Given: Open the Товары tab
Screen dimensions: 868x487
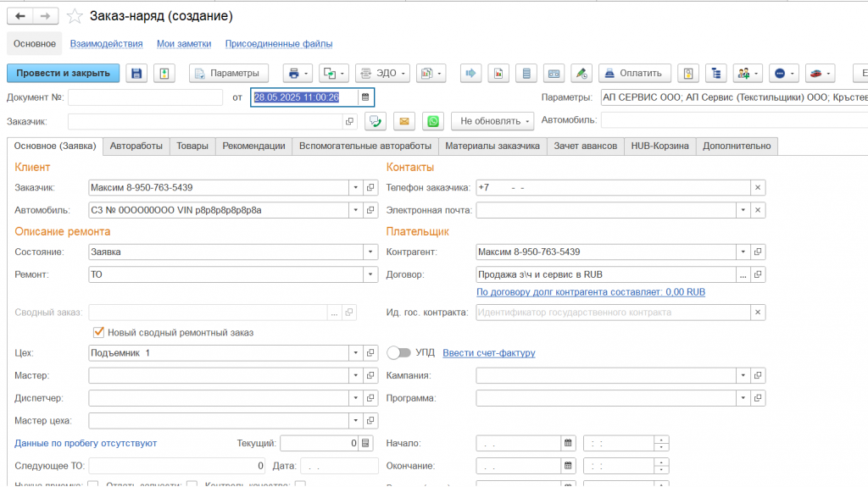Looking at the screenshot, I should 192,146.
